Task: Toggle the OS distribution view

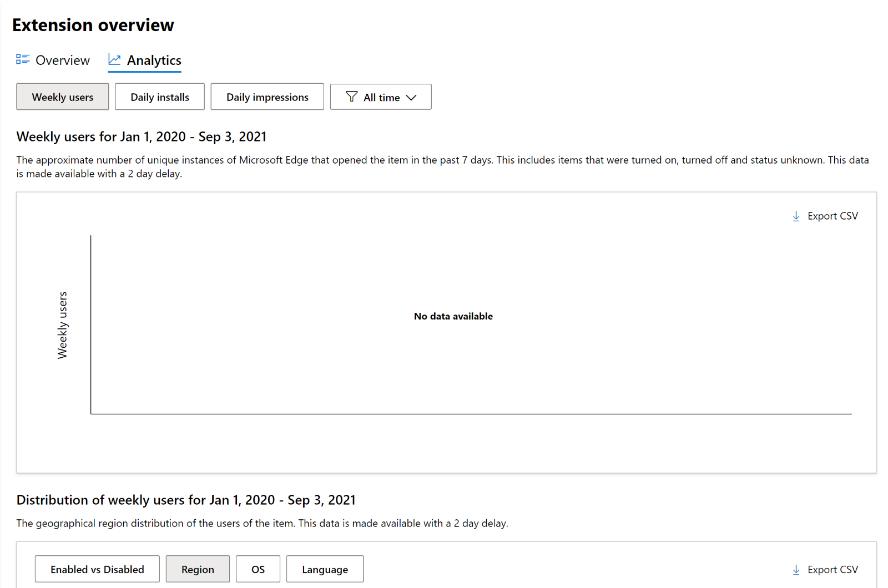Action: (258, 569)
